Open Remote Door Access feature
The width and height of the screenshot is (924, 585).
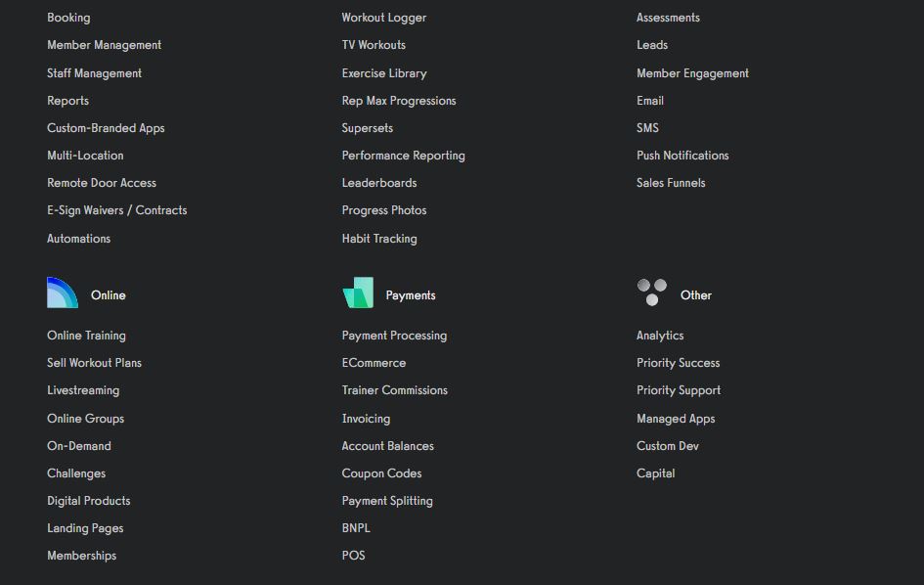click(x=102, y=183)
